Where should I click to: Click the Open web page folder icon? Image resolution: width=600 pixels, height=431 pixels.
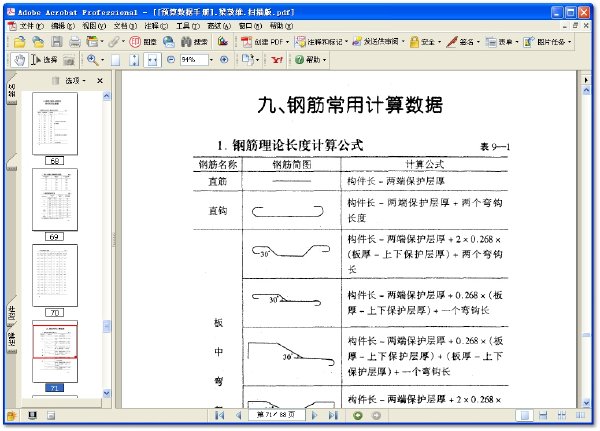tap(38, 42)
